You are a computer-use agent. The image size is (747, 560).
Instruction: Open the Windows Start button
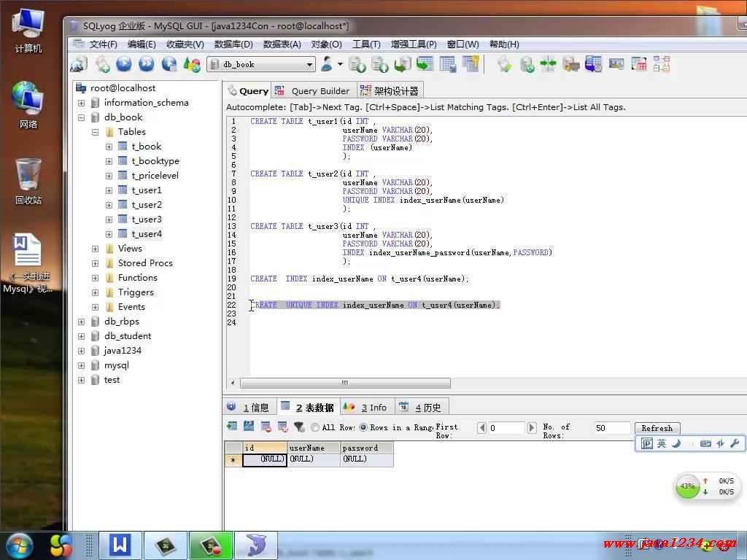tap(19, 545)
